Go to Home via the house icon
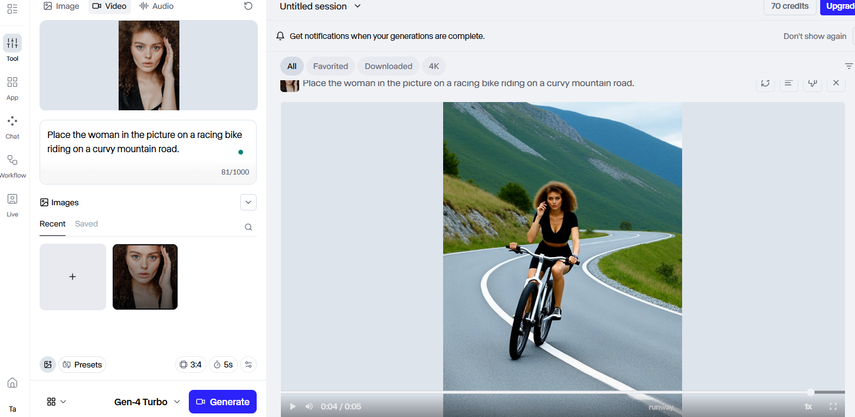 12,383
